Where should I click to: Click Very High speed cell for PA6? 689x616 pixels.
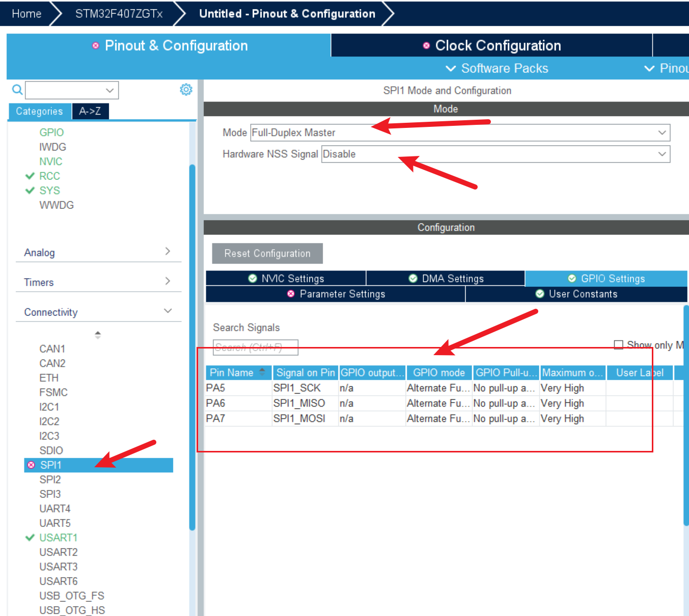pyautogui.click(x=572, y=403)
